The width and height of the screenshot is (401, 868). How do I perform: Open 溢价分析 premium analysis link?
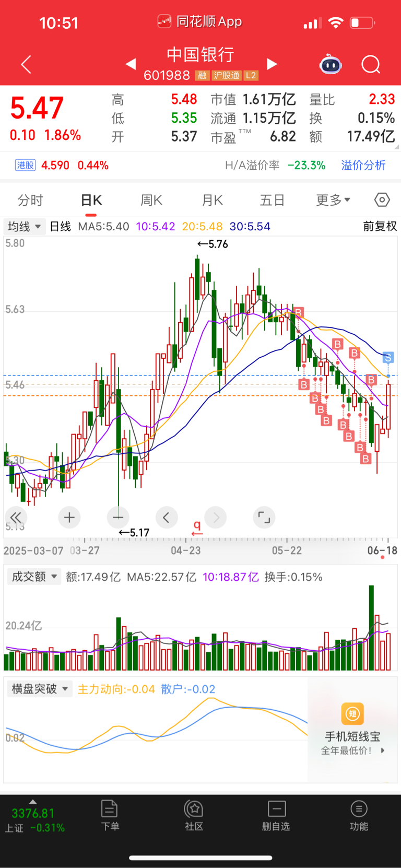(x=363, y=166)
